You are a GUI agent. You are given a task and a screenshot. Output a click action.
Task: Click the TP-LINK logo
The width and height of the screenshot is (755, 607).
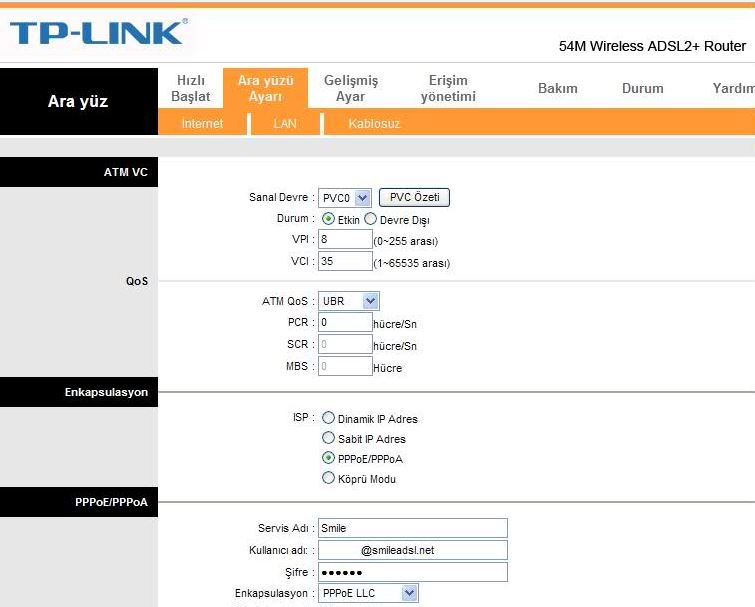coord(98,33)
